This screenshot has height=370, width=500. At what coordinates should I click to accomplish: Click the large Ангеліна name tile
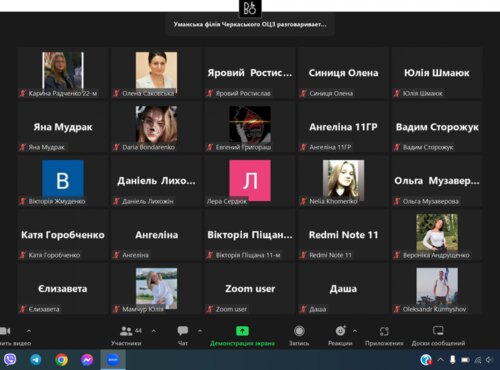(x=156, y=235)
